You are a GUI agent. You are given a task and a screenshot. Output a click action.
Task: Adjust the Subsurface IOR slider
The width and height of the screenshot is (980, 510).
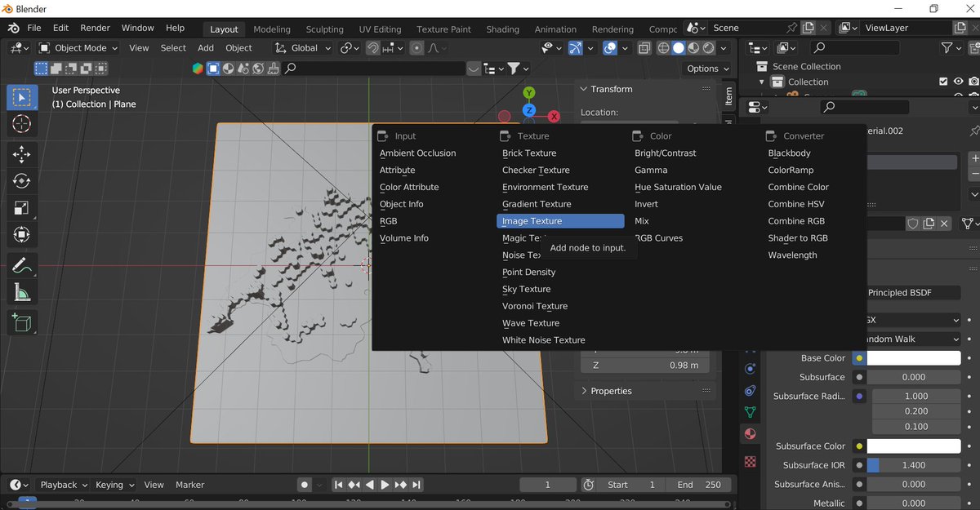coord(913,465)
